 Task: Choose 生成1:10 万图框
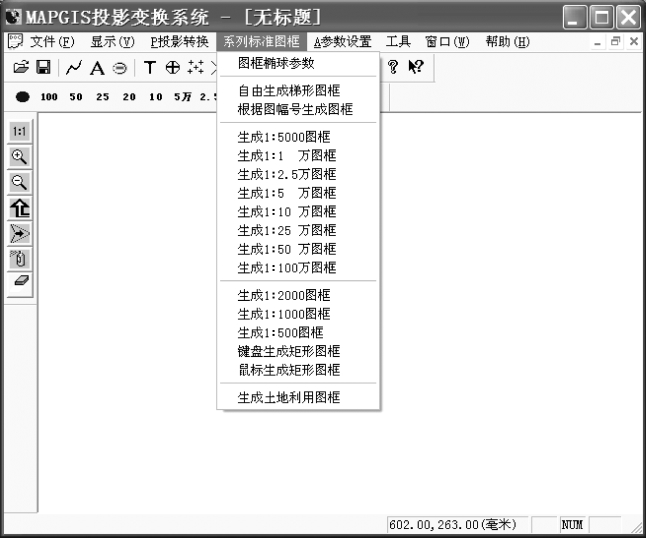click(x=298, y=211)
